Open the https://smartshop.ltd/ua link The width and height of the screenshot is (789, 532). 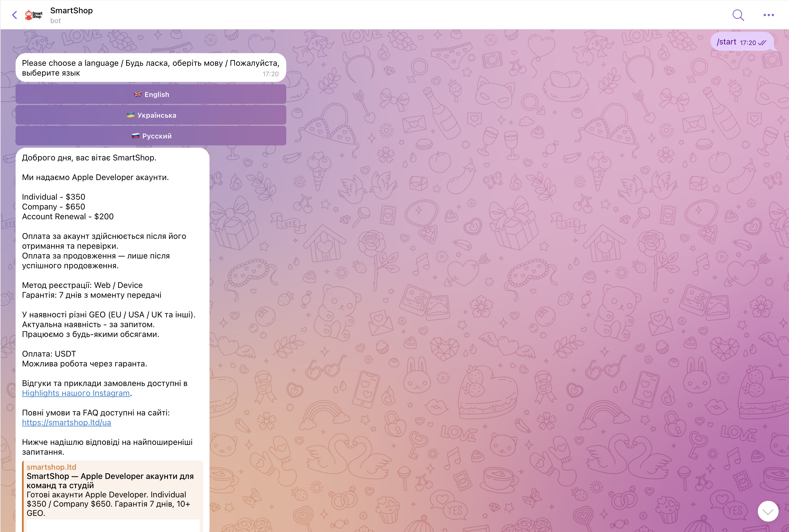click(x=66, y=422)
